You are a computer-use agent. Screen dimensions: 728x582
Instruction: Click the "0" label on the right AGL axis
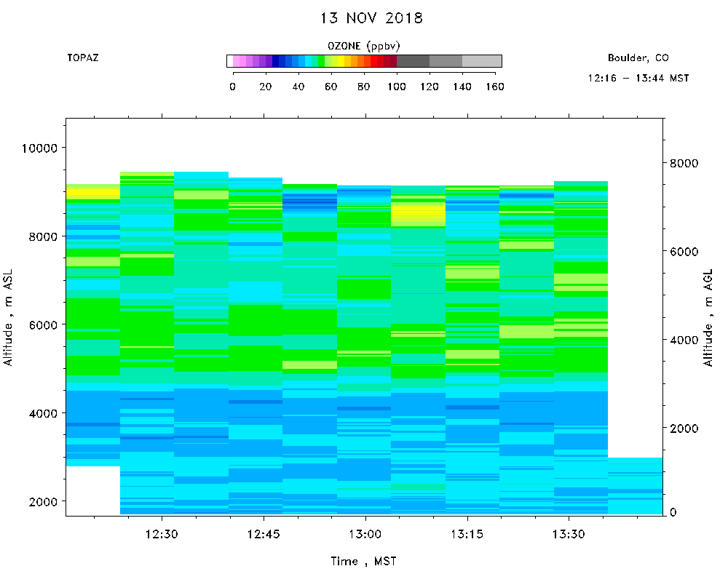(x=673, y=512)
